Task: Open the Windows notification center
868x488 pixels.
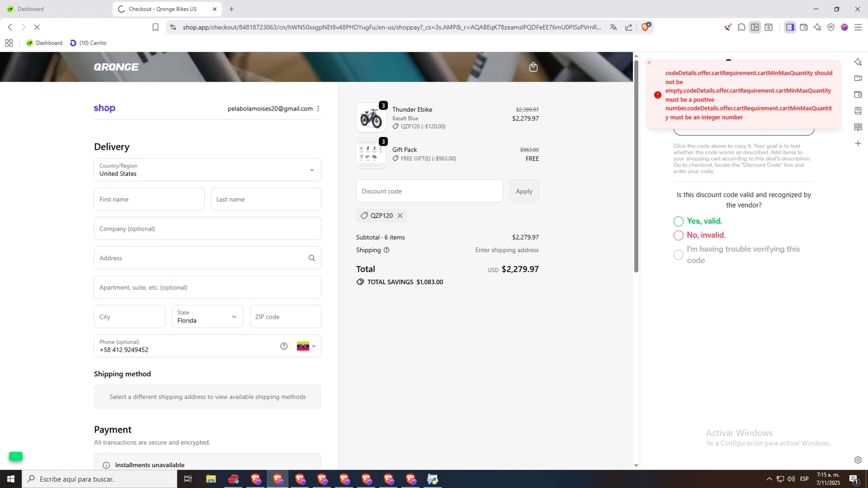Action: click(854, 479)
